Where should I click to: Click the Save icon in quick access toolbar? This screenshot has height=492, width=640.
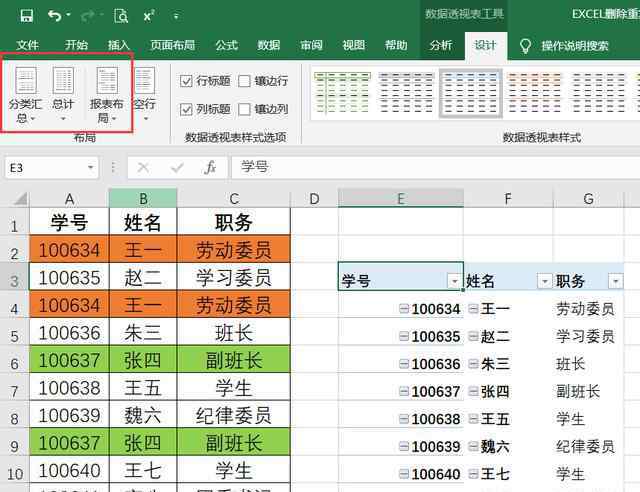pyautogui.click(x=26, y=16)
